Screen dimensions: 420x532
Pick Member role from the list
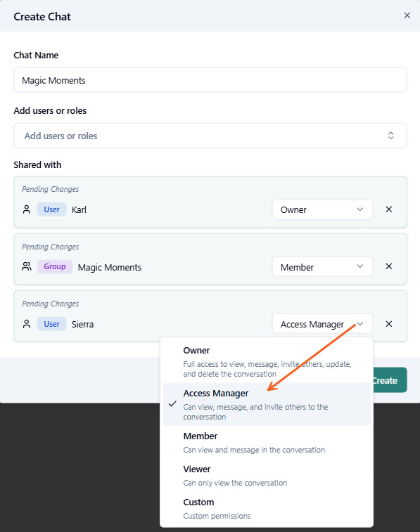(267, 443)
